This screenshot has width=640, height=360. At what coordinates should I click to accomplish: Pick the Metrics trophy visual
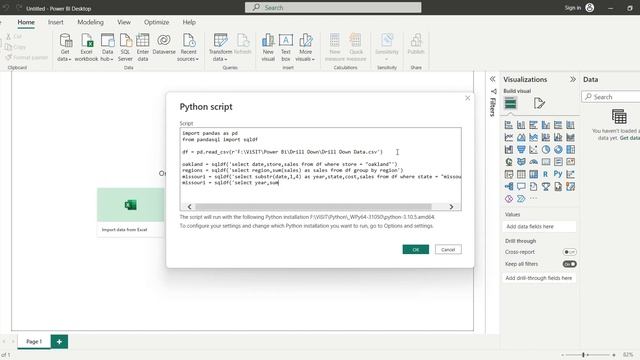(546, 187)
